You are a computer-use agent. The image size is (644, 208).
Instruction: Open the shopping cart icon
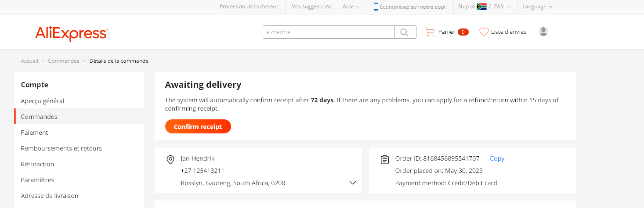tap(430, 32)
